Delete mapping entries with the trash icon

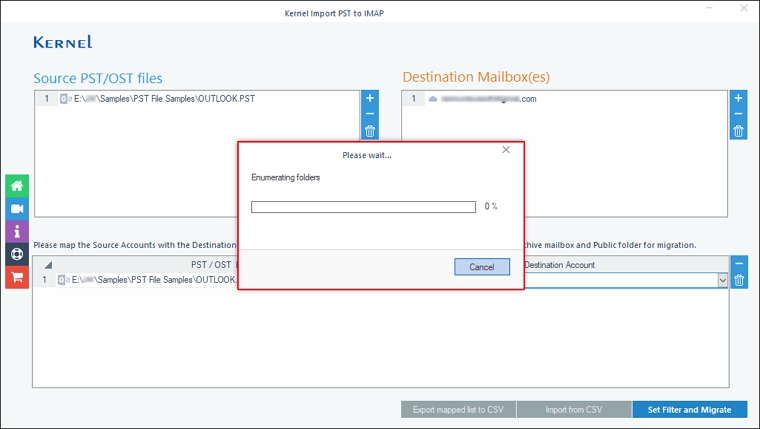pos(739,280)
